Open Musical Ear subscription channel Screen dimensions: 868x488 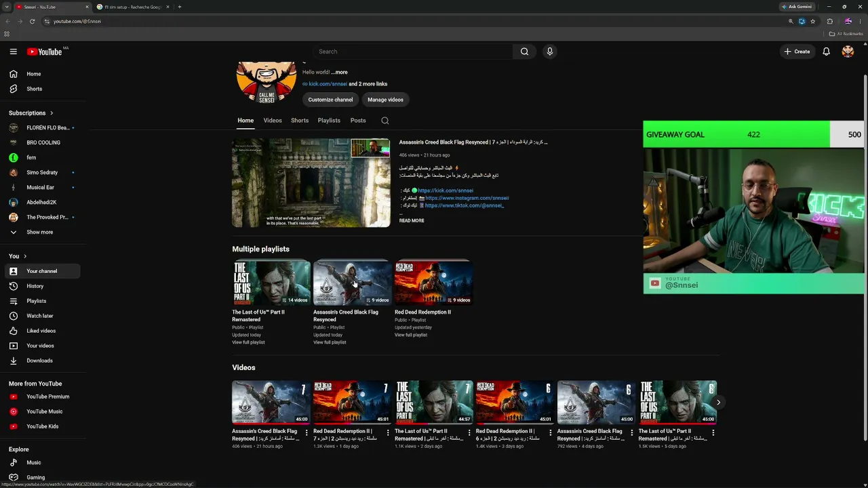coord(42,187)
